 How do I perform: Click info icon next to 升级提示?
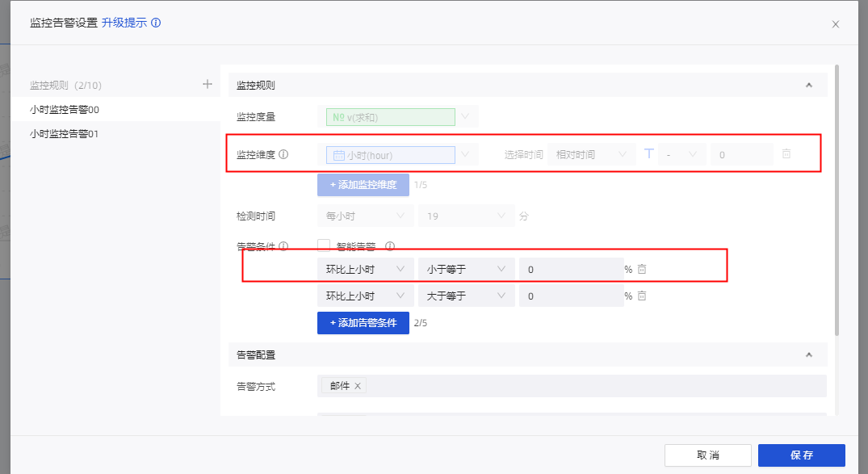tap(156, 23)
